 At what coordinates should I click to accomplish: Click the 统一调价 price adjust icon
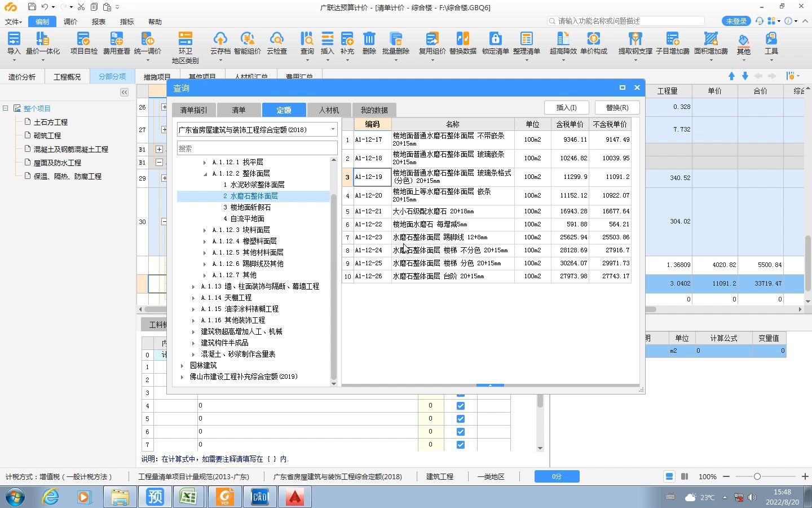(148, 43)
